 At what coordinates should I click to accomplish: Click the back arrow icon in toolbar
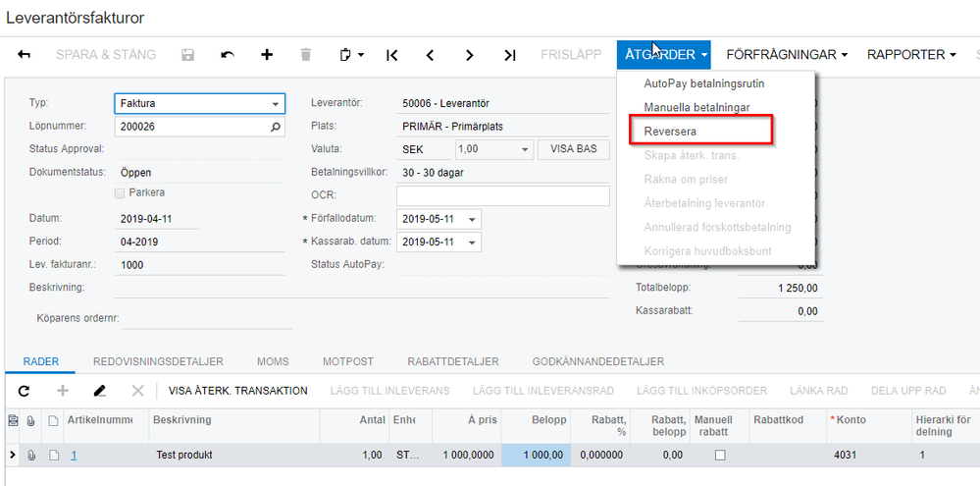[24, 55]
